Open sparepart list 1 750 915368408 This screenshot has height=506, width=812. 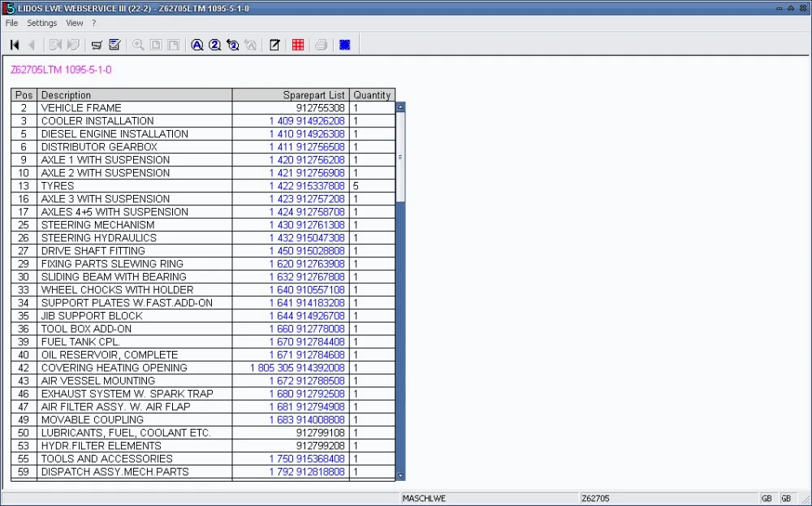tap(307, 459)
